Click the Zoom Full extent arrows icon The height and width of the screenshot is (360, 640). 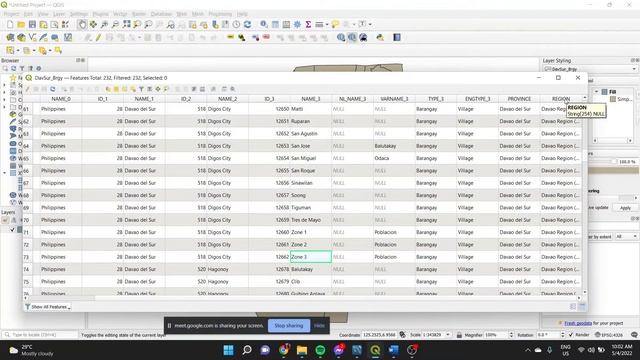(127, 24)
